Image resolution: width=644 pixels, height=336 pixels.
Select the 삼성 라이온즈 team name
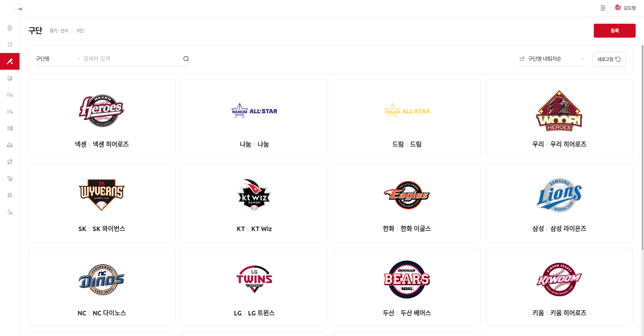(x=568, y=229)
